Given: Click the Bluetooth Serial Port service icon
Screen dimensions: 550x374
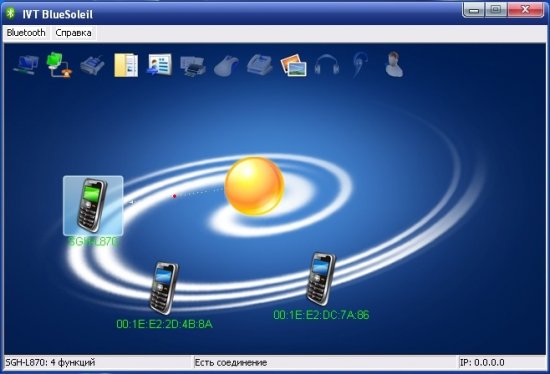Looking at the screenshot, I should (x=92, y=66).
